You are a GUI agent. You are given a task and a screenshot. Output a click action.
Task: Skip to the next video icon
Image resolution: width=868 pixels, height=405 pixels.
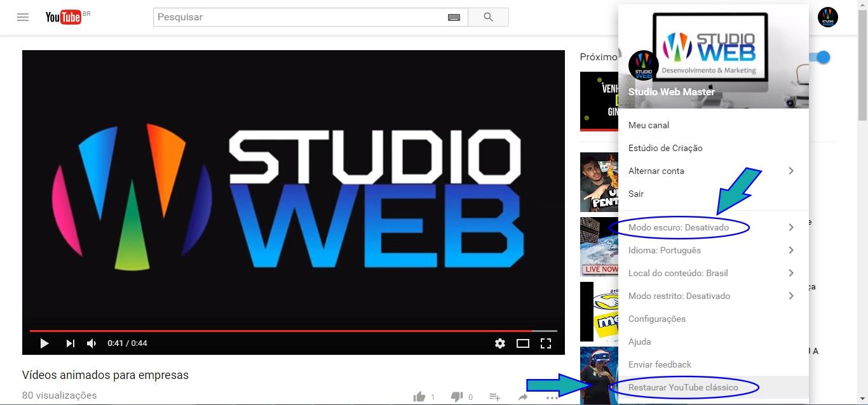[70, 343]
